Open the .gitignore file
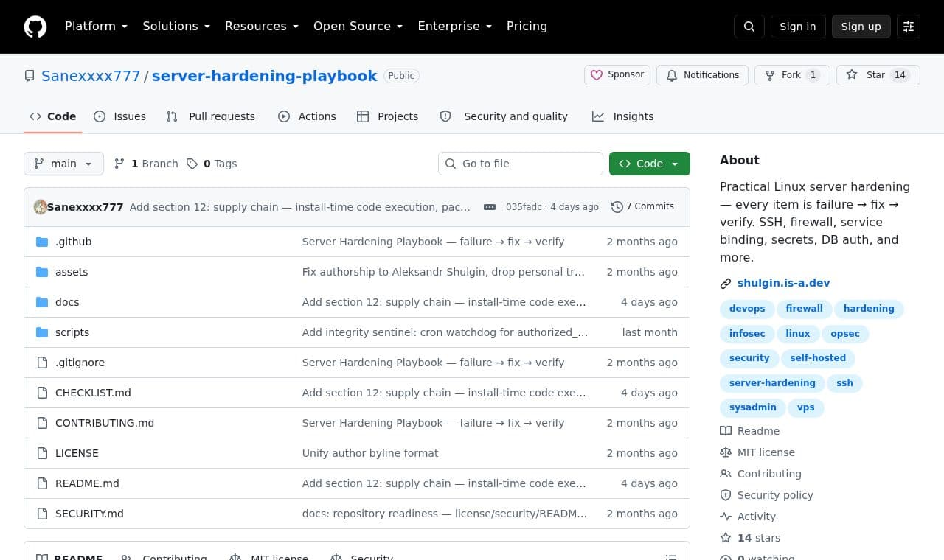The width and height of the screenshot is (944, 560). 80,363
